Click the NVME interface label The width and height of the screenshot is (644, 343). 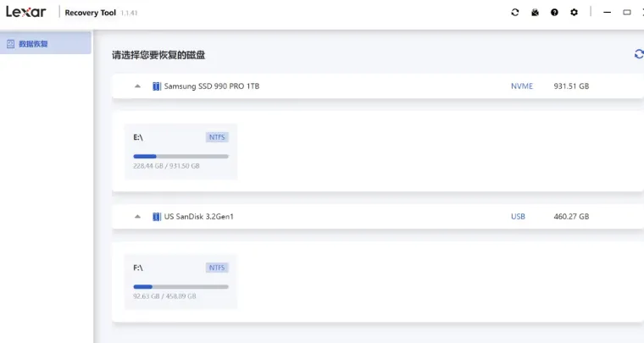point(522,86)
